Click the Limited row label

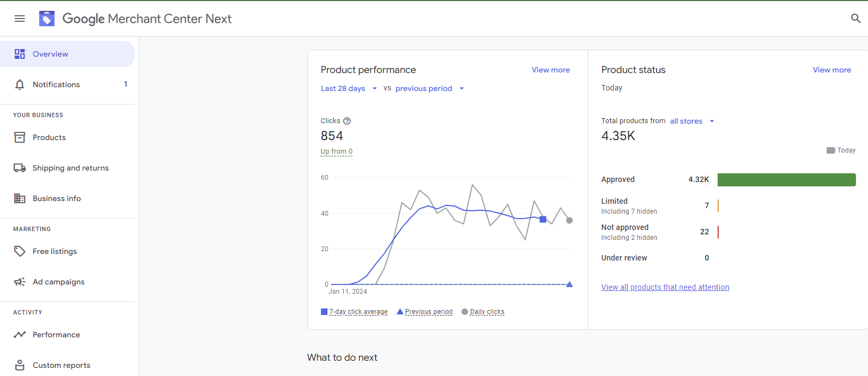[x=614, y=201]
